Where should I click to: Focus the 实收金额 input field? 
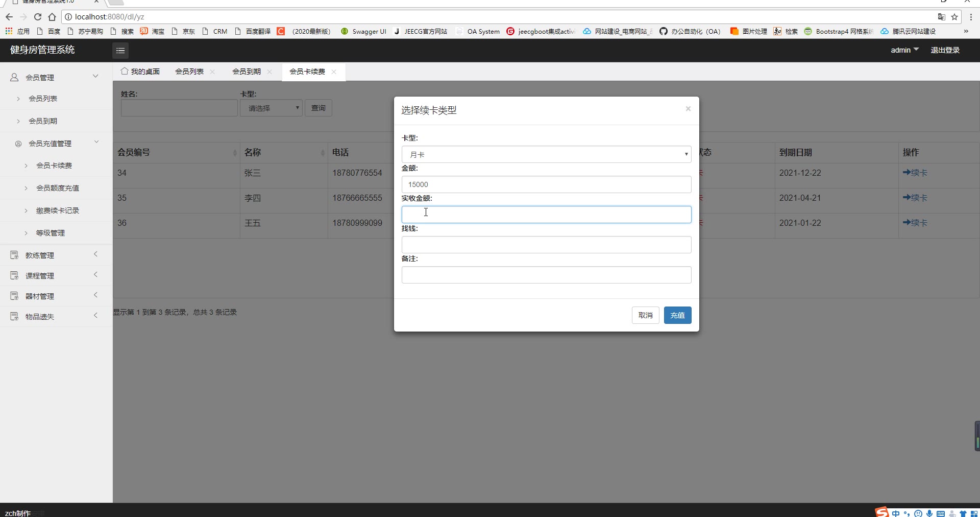[546, 215]
